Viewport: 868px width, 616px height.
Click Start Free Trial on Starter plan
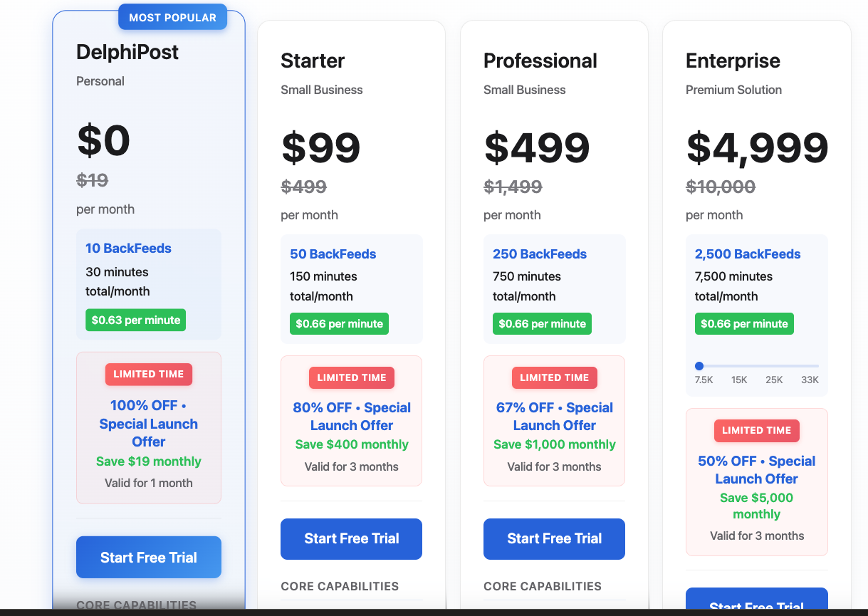351,538
